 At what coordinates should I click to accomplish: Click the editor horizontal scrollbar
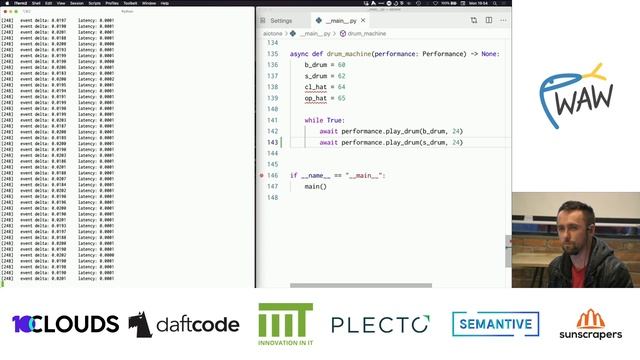click(x=361, y=285)
